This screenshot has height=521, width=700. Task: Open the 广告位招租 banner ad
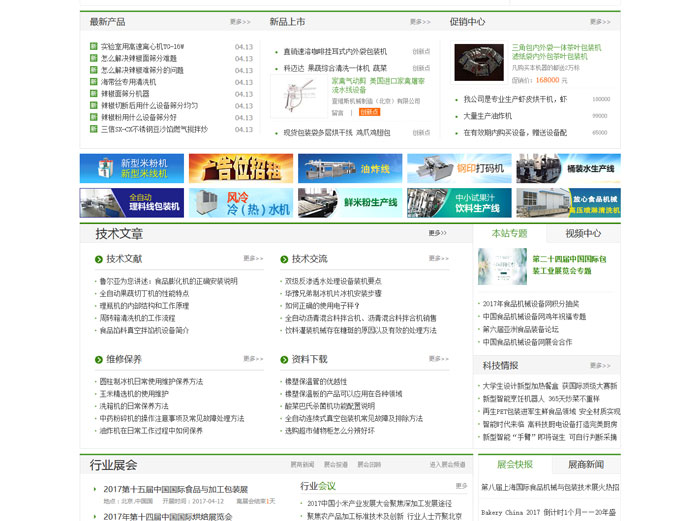coord(240,168)
